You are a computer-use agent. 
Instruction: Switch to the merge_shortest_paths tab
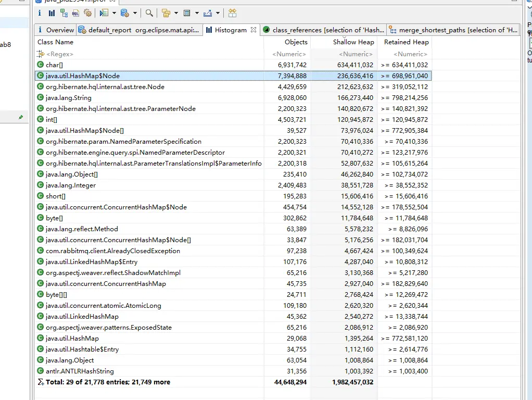pos(453,30)
